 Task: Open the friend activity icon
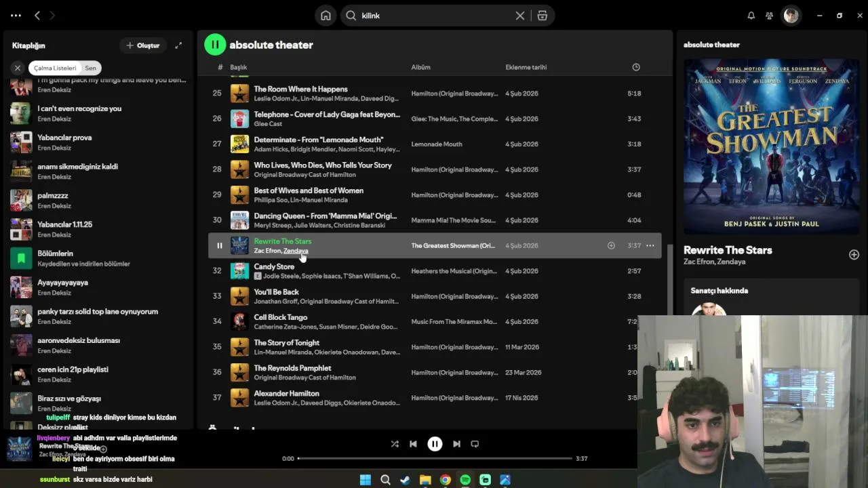[x=769, y=16]
